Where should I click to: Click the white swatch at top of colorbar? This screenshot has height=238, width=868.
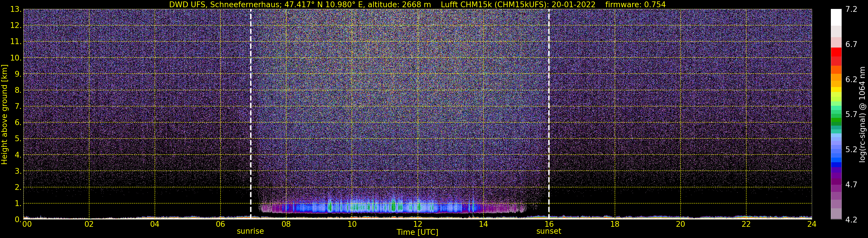point(836,17)
